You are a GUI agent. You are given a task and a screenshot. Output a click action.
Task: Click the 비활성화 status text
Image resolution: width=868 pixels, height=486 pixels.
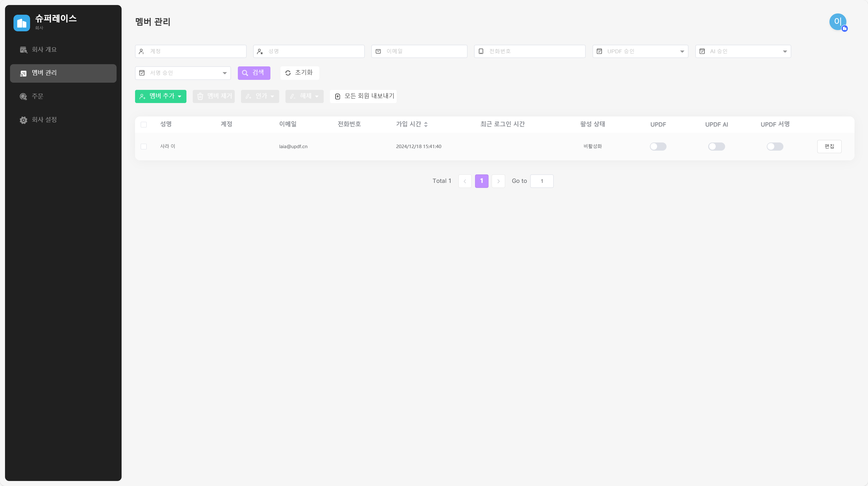coord(593,147)
